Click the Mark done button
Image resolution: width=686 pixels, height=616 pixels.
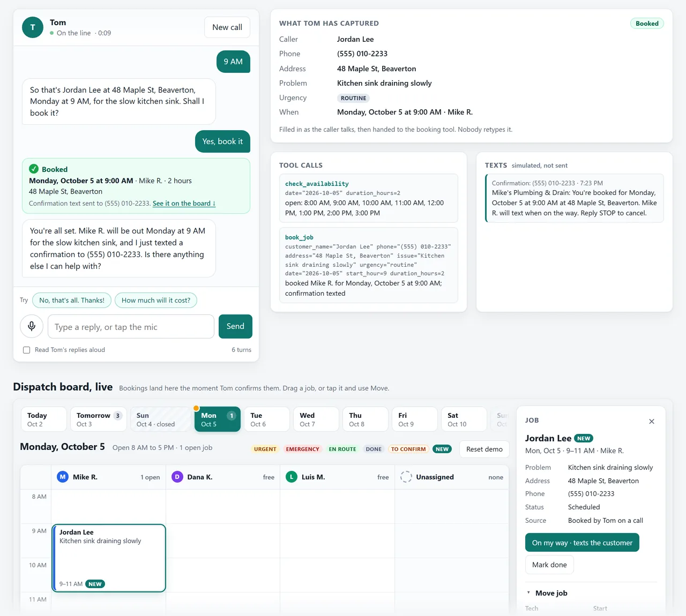[549, 565]
